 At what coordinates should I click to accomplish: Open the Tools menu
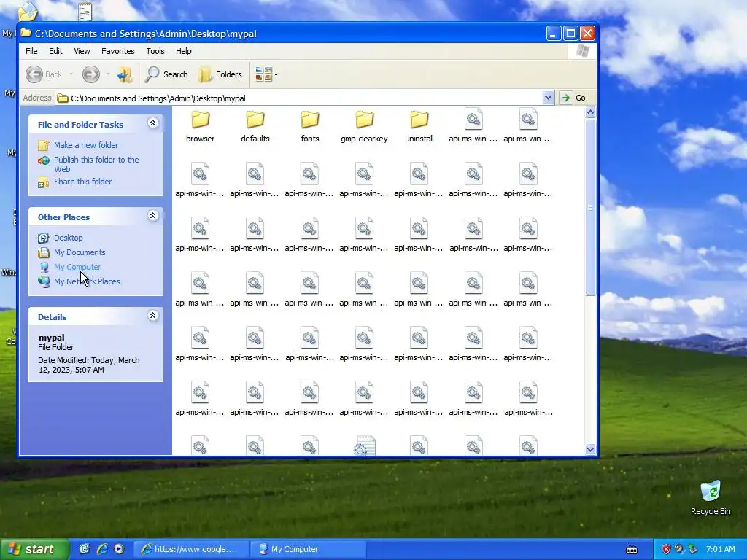(155, 51)
